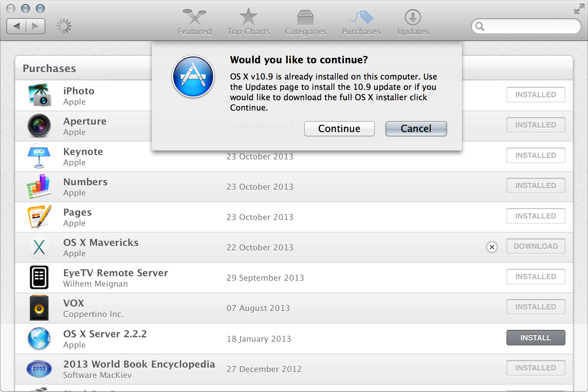Click the Keynote app icon

coord(39,156)
